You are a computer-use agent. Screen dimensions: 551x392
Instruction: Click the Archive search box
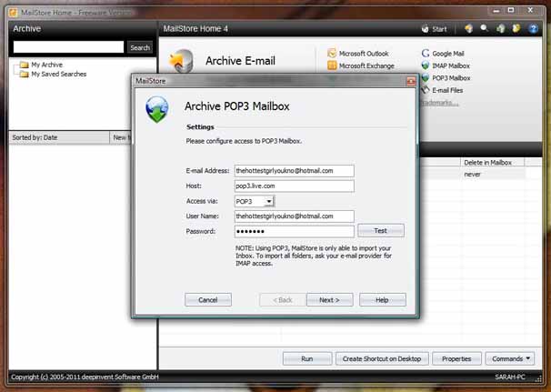click(68, 47)
